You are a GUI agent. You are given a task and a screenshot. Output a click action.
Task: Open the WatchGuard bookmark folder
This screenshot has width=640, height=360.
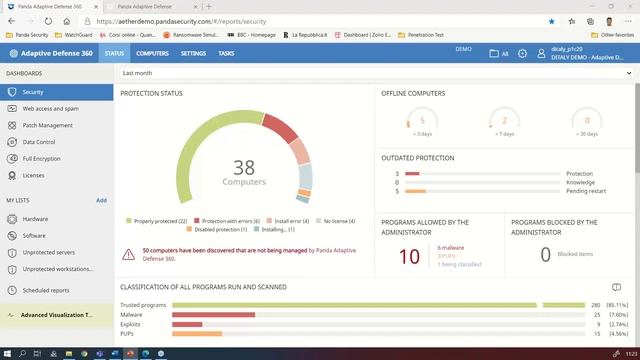[x=74, y=35]
